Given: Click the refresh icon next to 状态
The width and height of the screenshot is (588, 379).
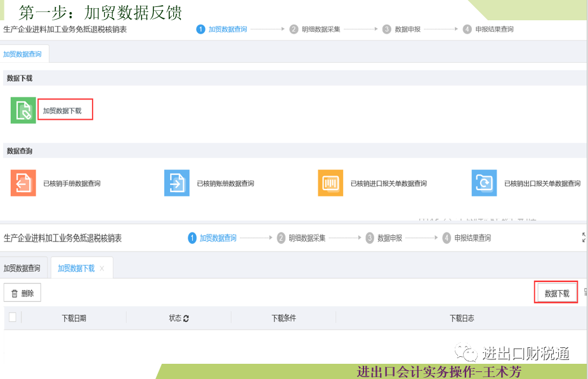Looking at the screenshot, I should pyautogui.click(x=186, y=318).
